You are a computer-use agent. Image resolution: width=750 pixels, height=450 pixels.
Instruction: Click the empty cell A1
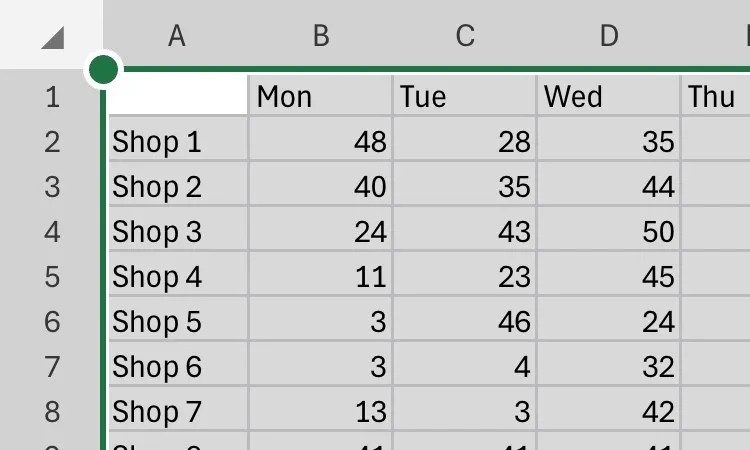[177, 97]
